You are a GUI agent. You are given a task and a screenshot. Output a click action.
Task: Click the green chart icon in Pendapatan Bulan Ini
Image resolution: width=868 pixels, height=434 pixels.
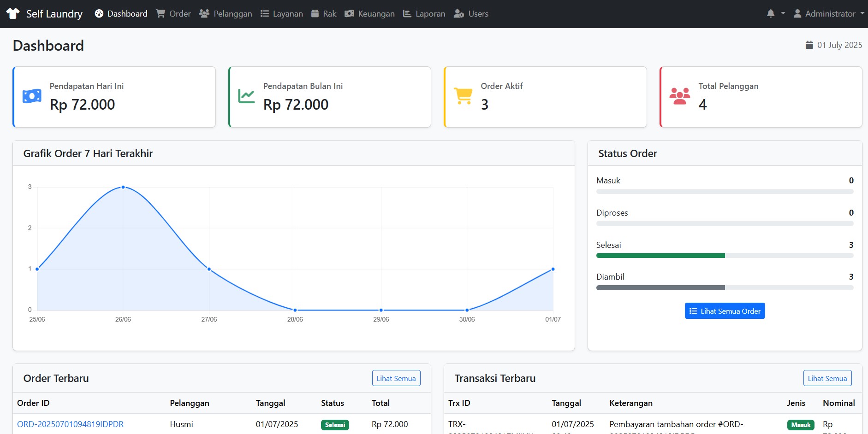[246, 96]
